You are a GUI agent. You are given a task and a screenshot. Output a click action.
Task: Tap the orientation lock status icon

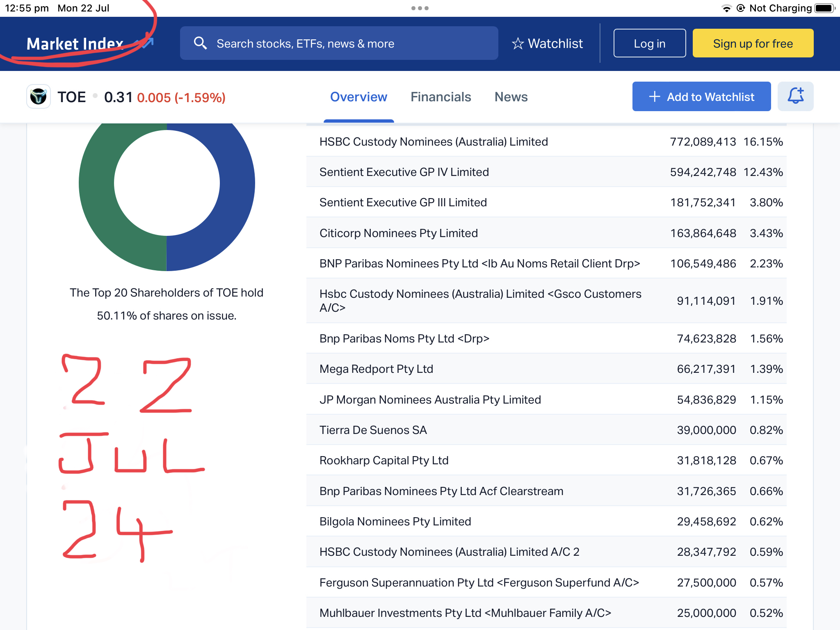(741, 8)
